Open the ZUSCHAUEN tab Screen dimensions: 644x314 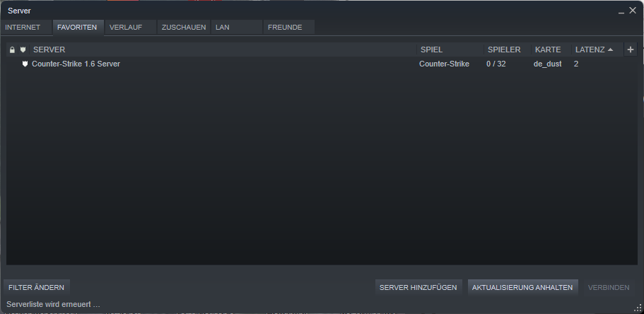tap(184, 27)
